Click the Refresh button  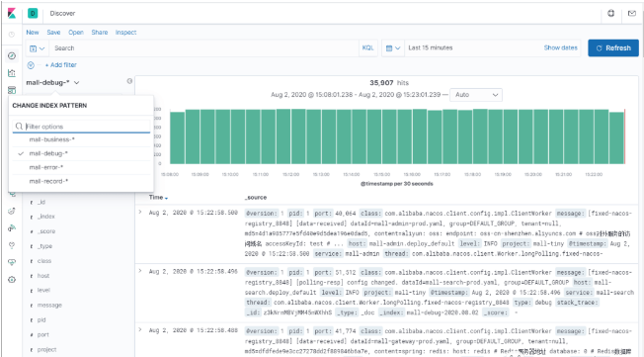[x=613, y=48]
